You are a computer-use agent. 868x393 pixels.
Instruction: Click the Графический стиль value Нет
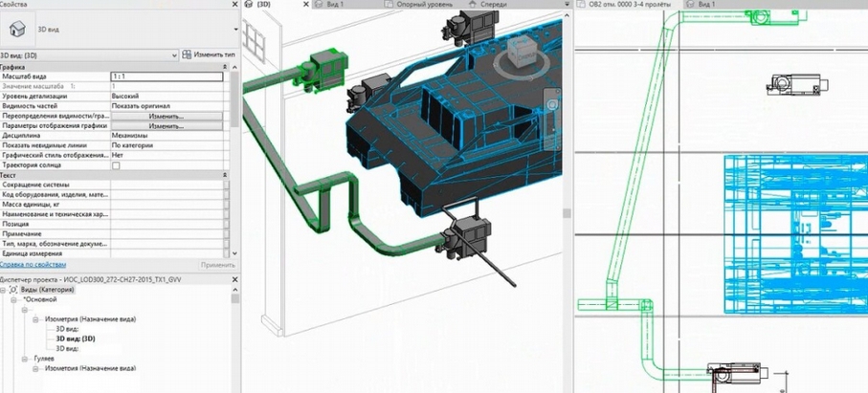click(x=167, y=155)
